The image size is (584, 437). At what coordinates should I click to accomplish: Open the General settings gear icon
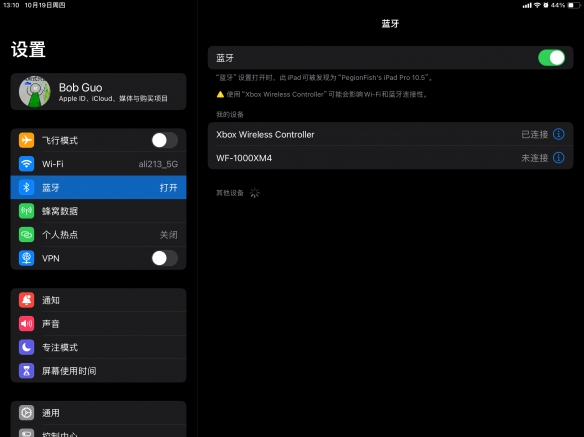[x=26, y=413]
